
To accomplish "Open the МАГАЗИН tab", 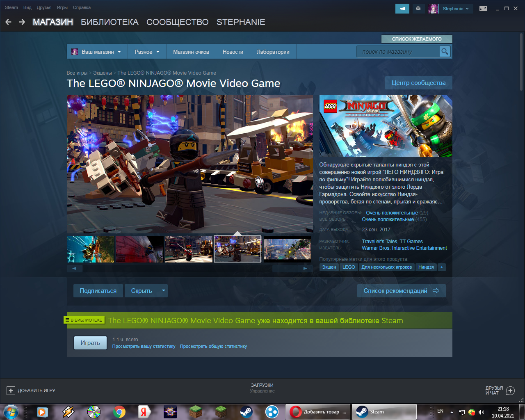I will pos(53,22).
